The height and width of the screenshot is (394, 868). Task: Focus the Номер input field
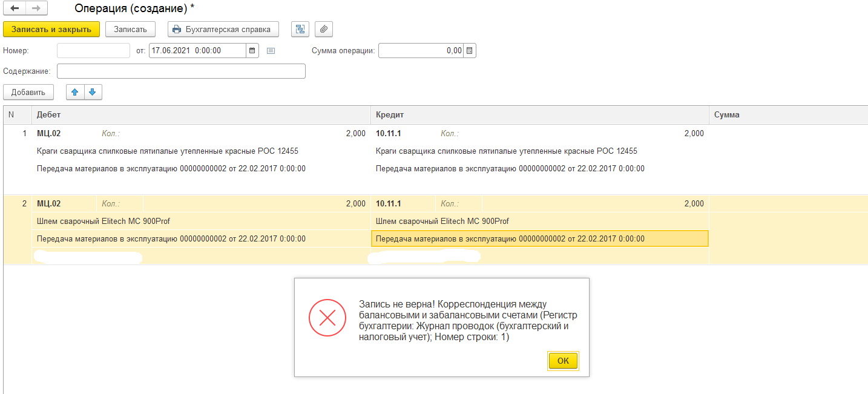pyautogui.click(x=93, y=51)
